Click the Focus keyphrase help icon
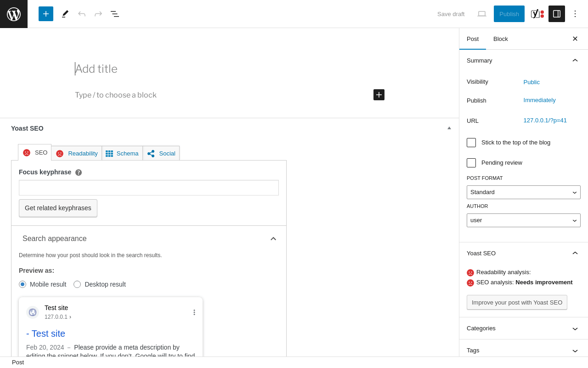This screenshot has height=368, width=588. (79, 172)
